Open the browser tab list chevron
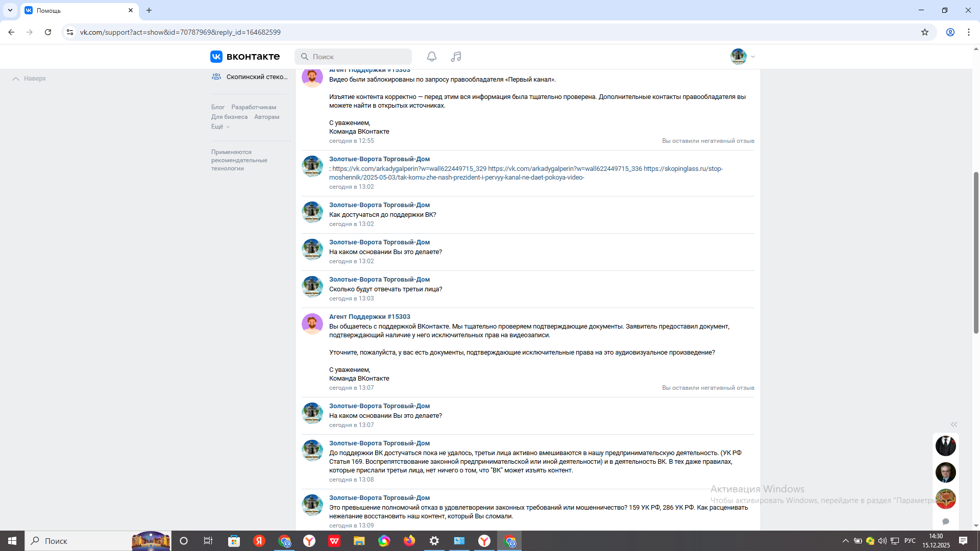This screenshot has width=980, height=551. pos(10,10)
